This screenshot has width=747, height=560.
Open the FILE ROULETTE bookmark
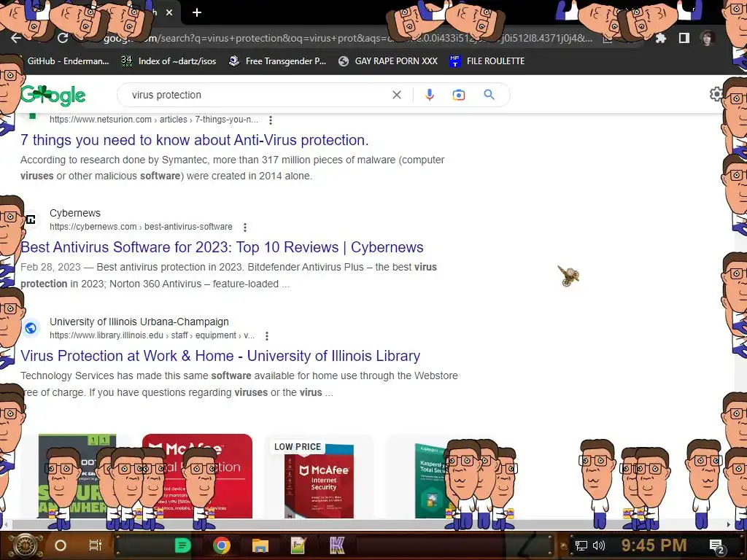tap(487, 61)
